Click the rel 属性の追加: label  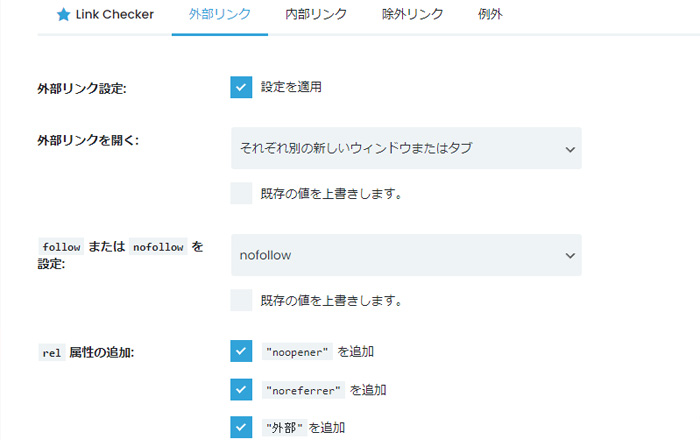point(86,353)
